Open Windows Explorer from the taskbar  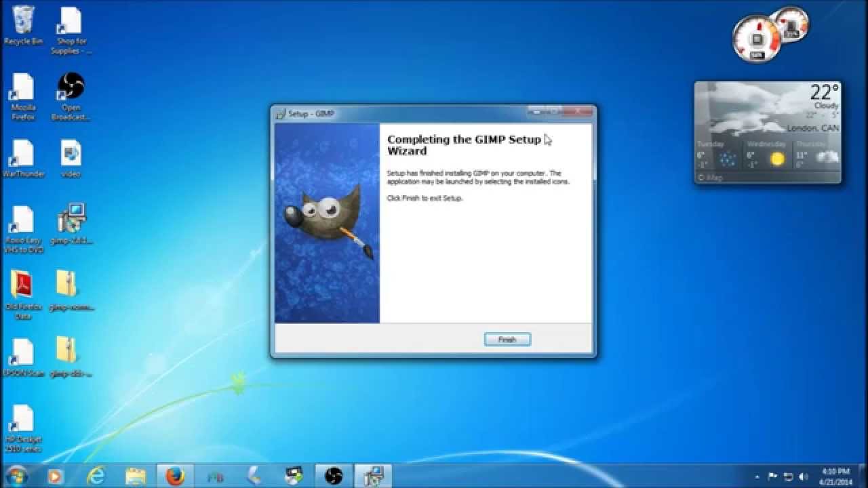(x=136, y=476)
